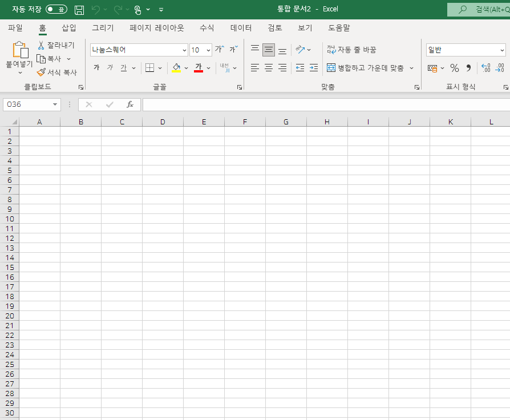Click the Undo arrow icon
The height and width of the screenshot is (420, 510).
point(96,10)
